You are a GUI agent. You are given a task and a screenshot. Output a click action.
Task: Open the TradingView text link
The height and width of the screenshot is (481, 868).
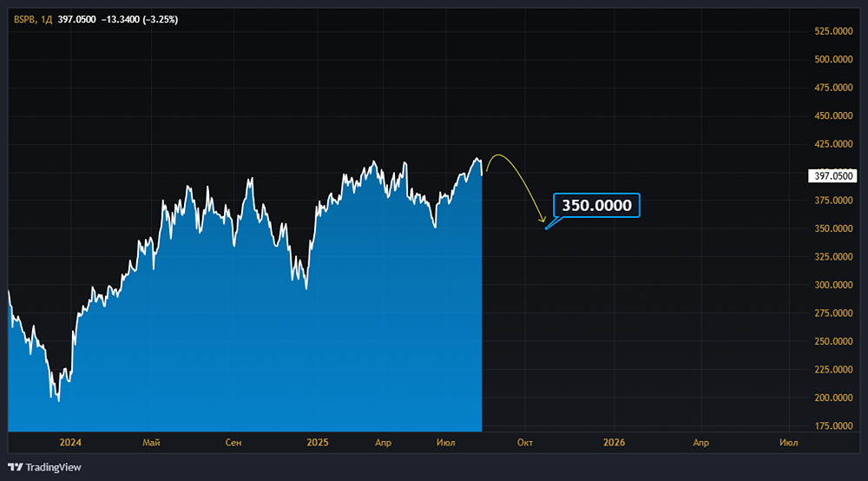pyautogui.click(x=53, y=467)
